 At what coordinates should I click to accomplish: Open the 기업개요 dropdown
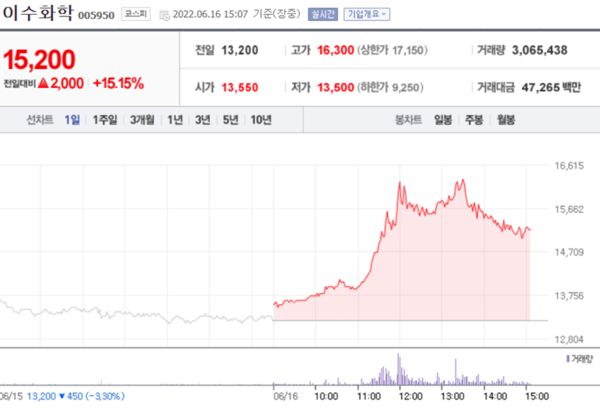[x=367, y=14]
